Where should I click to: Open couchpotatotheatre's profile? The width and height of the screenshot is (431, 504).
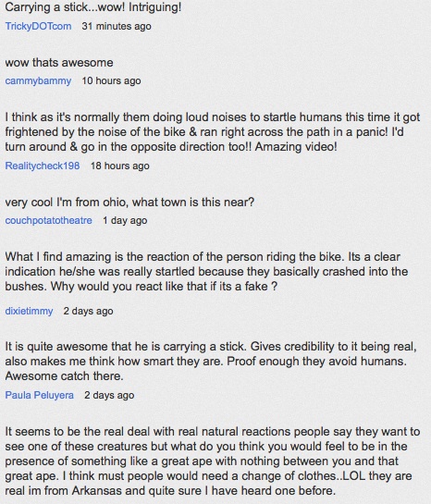click(x=48, y=220)
